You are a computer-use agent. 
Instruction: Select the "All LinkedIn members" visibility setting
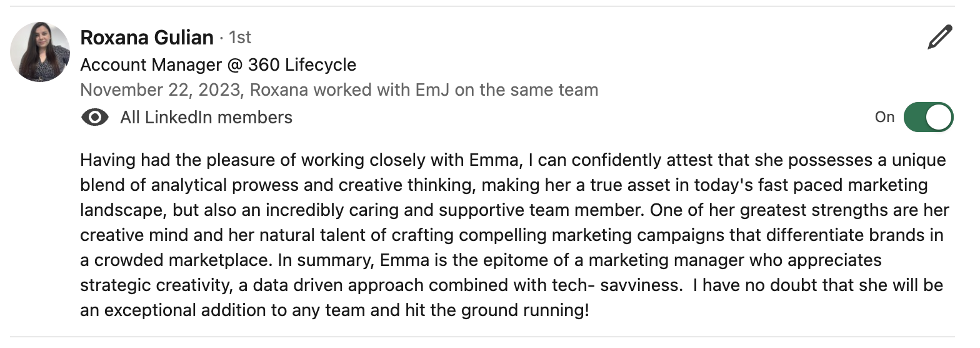click(206, 117)
